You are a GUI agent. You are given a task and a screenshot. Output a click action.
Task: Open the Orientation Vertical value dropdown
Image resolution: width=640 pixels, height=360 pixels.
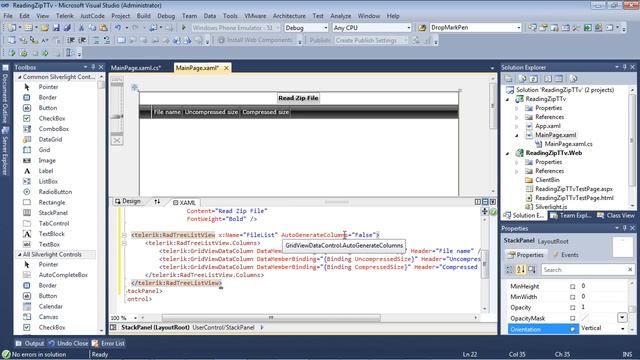pos(623,329)
